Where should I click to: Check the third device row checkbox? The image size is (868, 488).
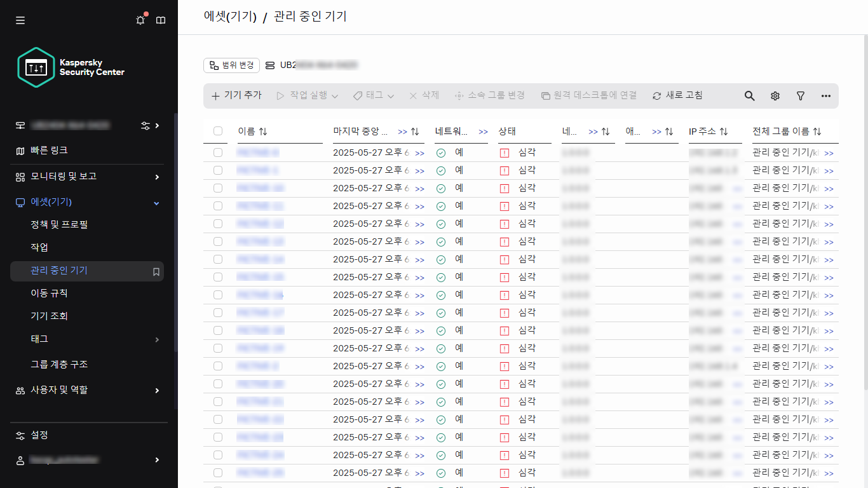point(218,188)
